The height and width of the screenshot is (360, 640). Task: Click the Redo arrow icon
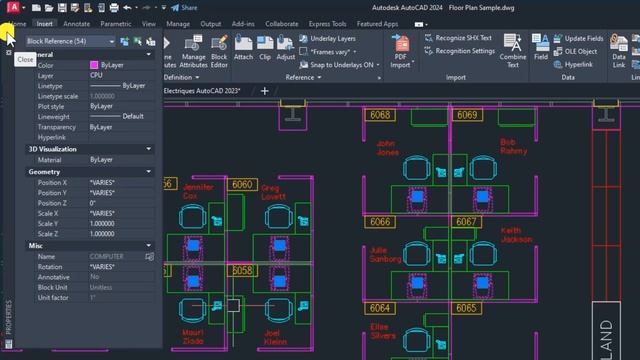[146, 7]
